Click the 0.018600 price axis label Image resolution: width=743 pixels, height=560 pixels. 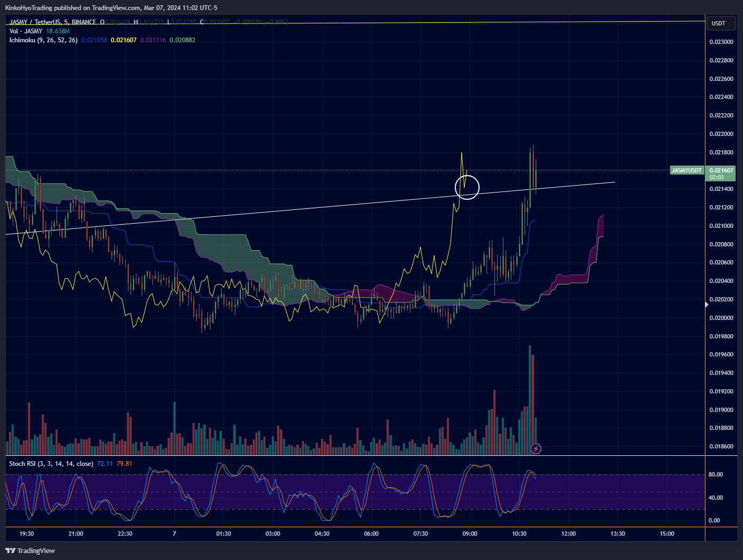click(x=721, y=446)
